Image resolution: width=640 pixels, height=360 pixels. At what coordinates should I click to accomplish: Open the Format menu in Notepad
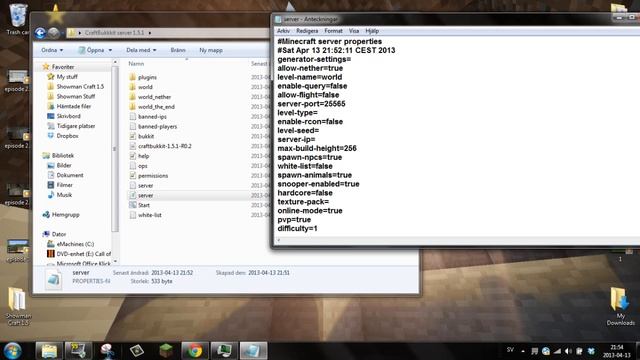tap(333, 31)
